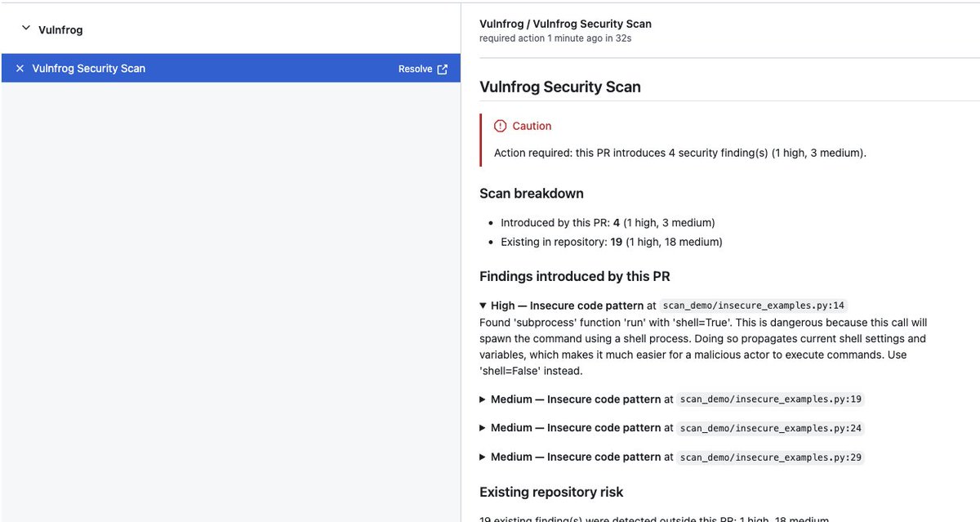Click the insecure_examples.py:29 code path
The height and width of the screenshot is (522, 980).
pos(771,457)
